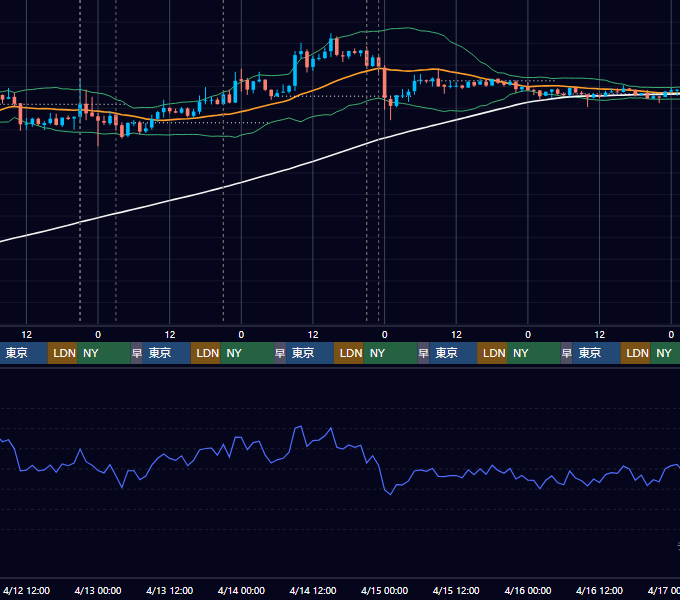Click the 4/13 00:00 date label
680x600 pixels.
[x=98, y=590]
